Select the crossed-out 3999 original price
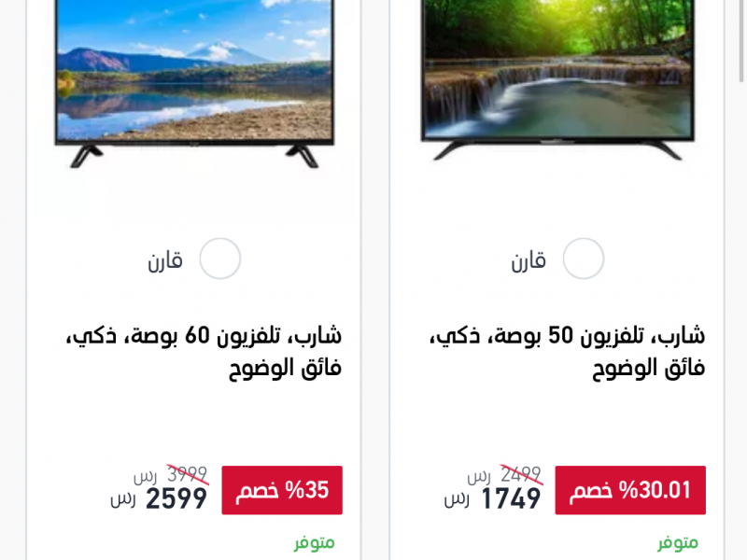 pos(188,475)
